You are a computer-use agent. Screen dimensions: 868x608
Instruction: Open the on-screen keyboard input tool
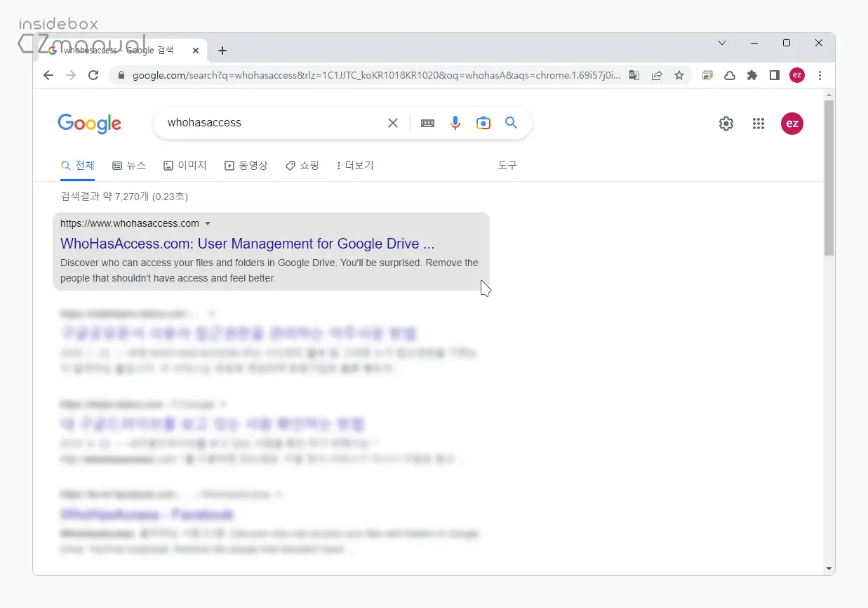pyautogui.click(x=427, y=123)
